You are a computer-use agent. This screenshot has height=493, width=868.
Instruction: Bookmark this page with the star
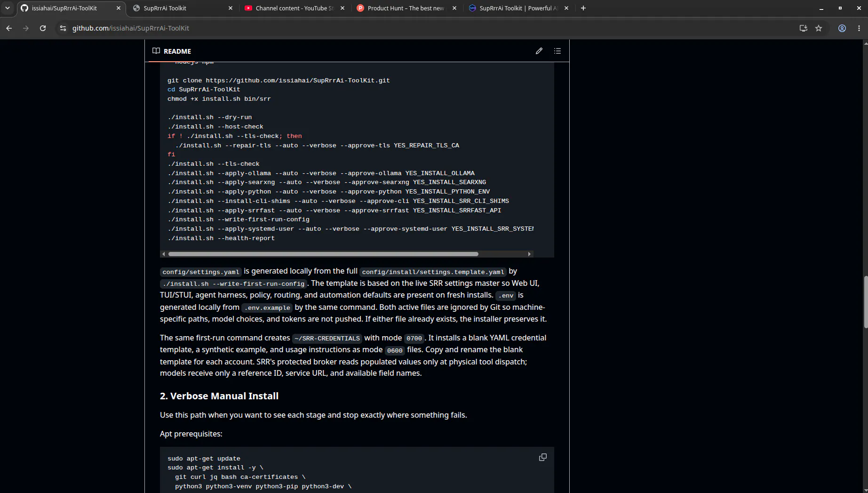tap(819, 28)
